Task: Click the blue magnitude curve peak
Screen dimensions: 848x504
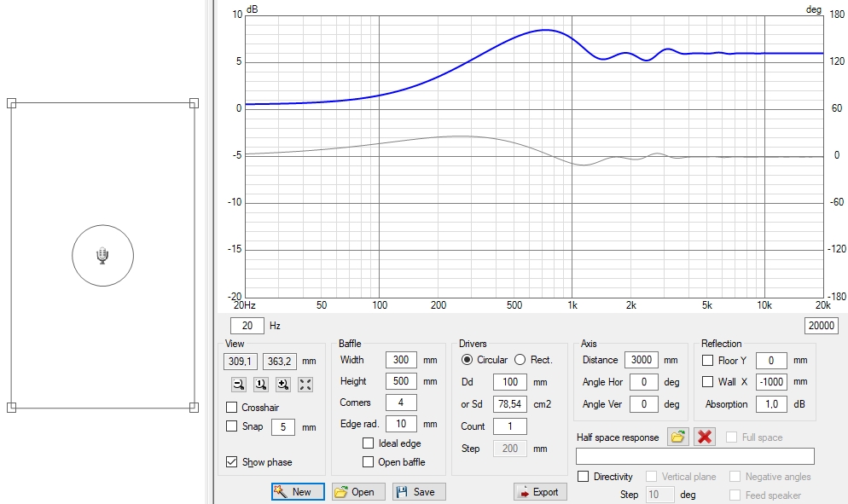Action: (545, 31)
